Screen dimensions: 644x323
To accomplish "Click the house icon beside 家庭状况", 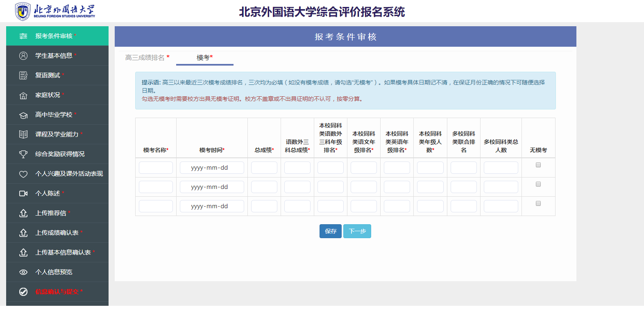I will click(23, 96).
